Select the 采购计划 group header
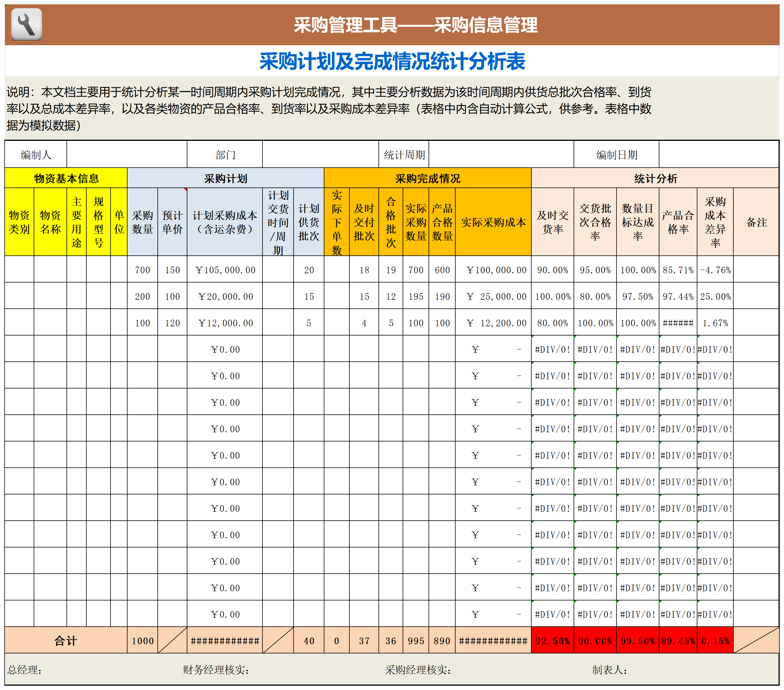The image size is (784, 690). point(226,178)
